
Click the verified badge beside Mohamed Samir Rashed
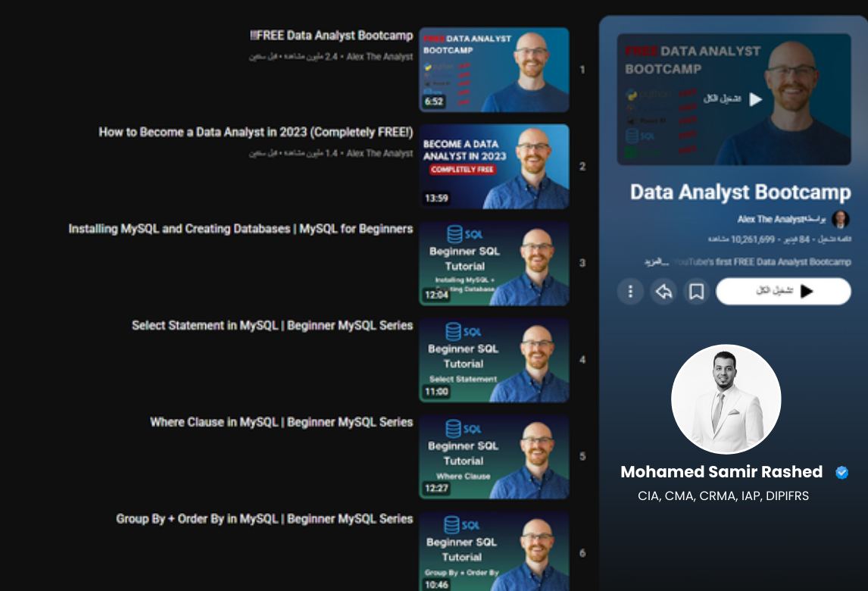tap(842, 472)
